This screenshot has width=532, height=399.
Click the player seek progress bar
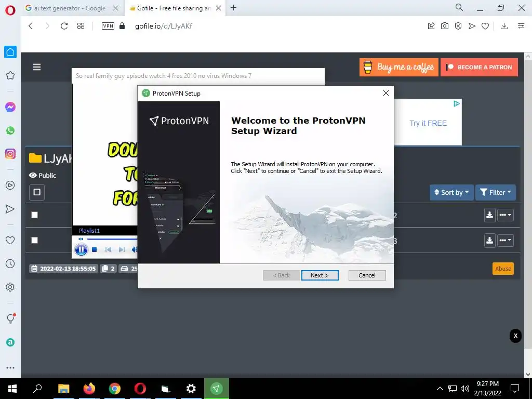[112, 239]
